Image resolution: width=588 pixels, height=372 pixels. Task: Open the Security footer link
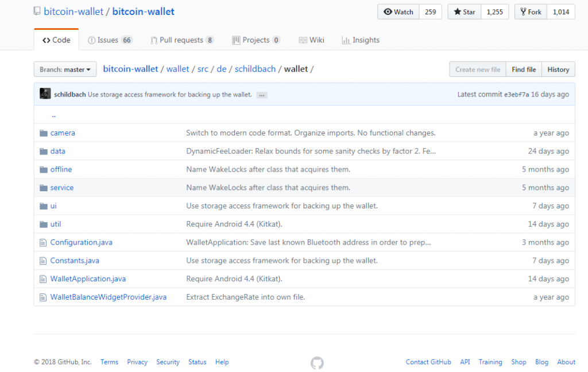168,362
